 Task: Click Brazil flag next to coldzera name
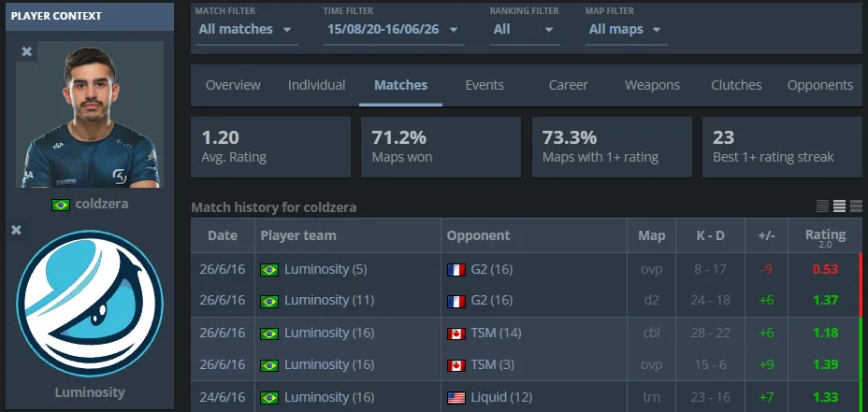pos(61,205)
